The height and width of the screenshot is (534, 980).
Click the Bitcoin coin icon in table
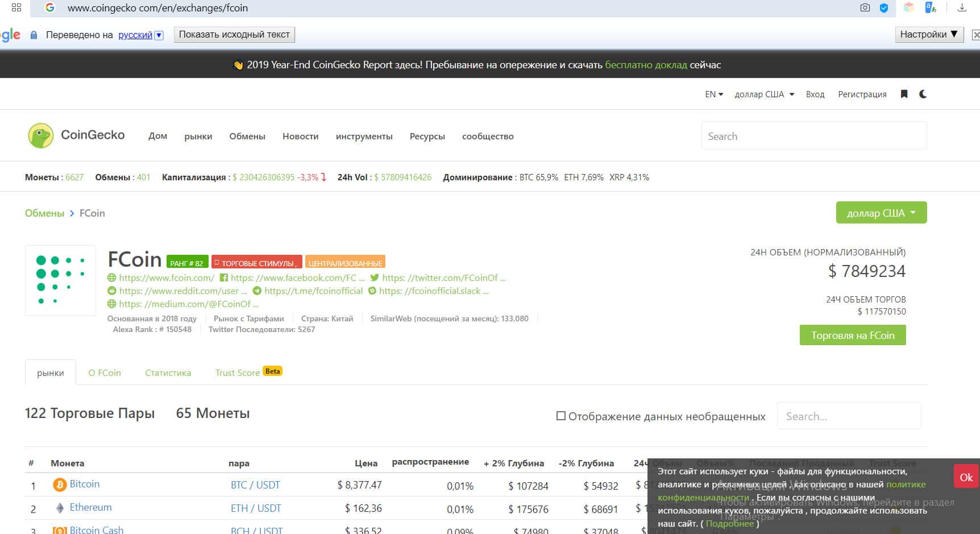tap(60, 485)
